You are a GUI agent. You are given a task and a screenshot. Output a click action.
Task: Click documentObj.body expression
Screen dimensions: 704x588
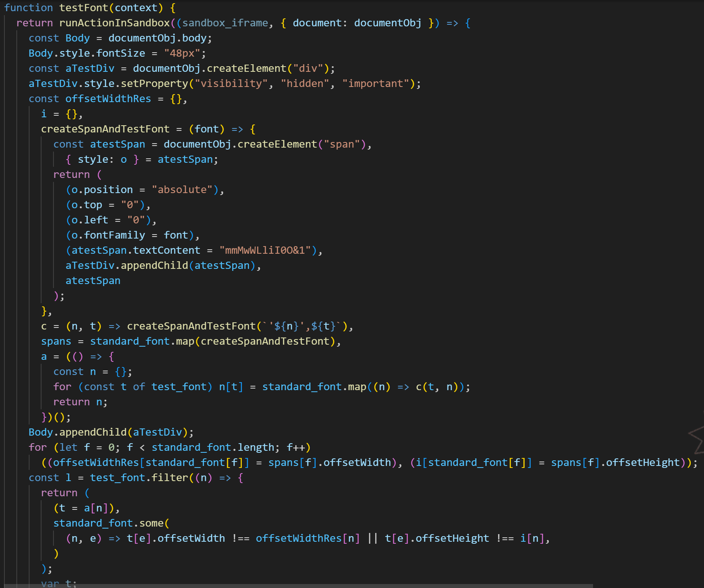pos(157,38)
